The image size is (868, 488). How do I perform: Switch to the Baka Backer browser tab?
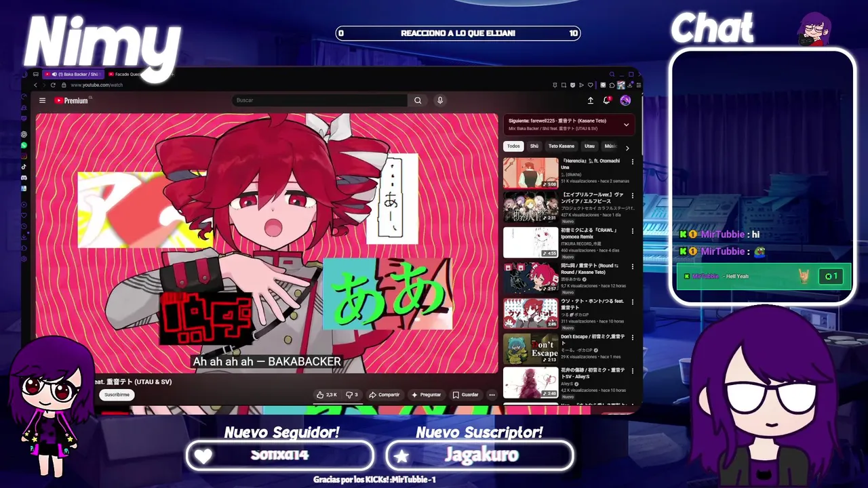(73, 74)
